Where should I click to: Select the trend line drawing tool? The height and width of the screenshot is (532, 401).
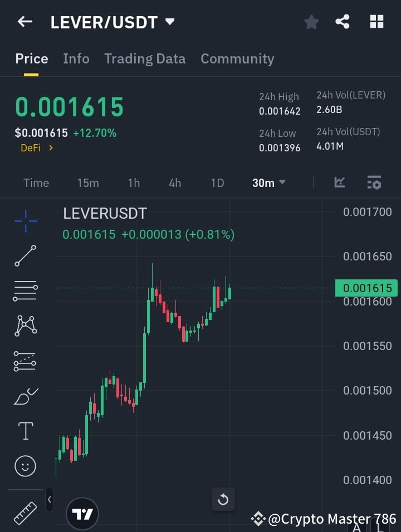(25, 255)
